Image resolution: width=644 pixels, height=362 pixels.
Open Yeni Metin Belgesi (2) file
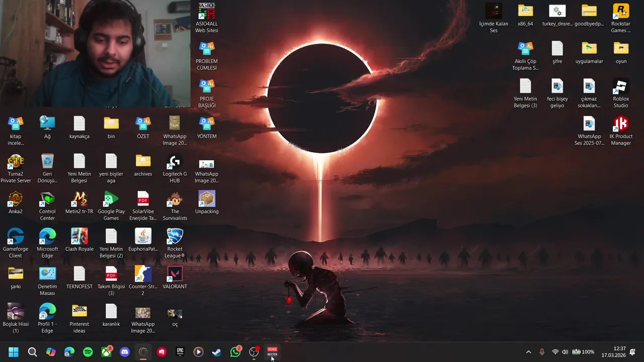pos(111,243)
